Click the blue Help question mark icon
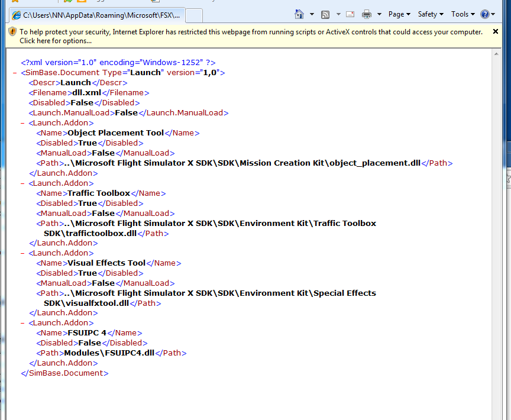Image resolution: width=511 pixels, height=420 pixels. coord(484,14)
